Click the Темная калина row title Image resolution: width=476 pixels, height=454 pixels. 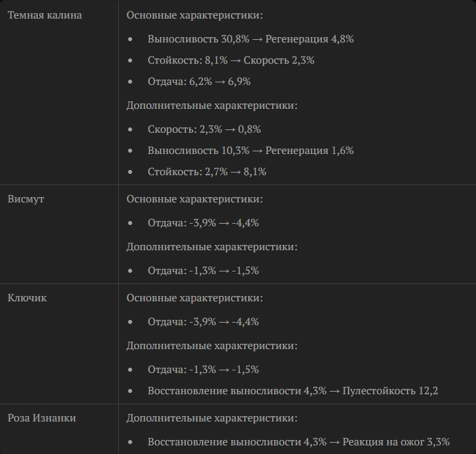point(44,15)
